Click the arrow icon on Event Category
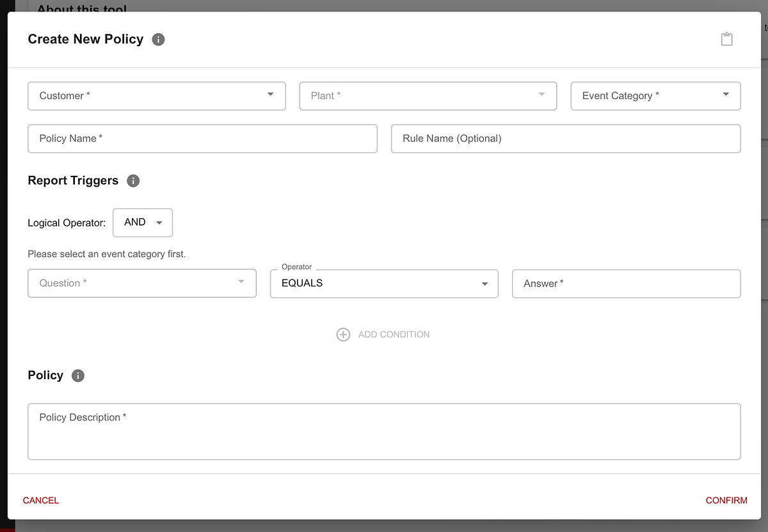Image resolution: width=768 pixels, height=532 pixels. 726,95
